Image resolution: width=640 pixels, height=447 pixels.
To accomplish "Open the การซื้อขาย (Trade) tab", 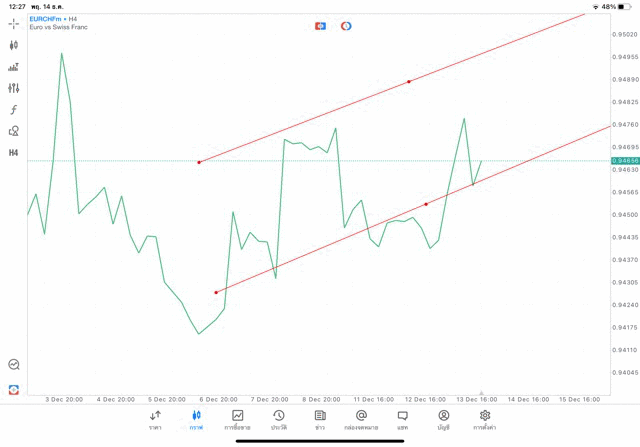I will 238,420.
